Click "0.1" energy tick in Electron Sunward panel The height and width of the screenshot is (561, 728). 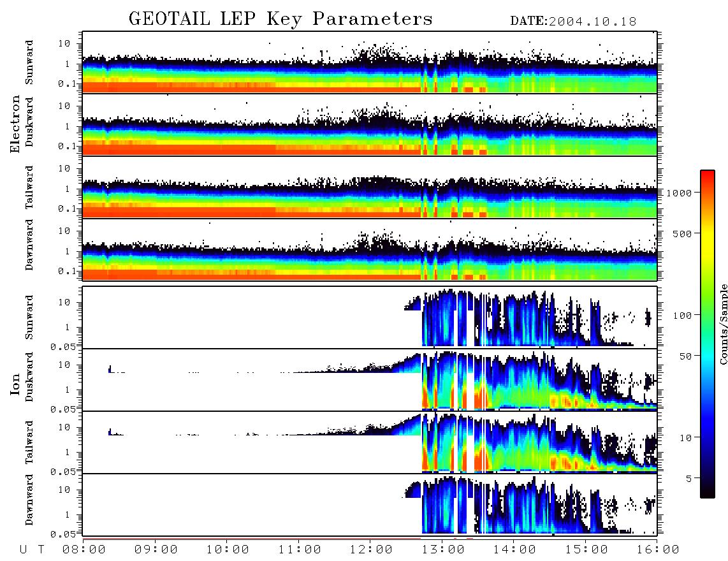click(x=67, y=84)
